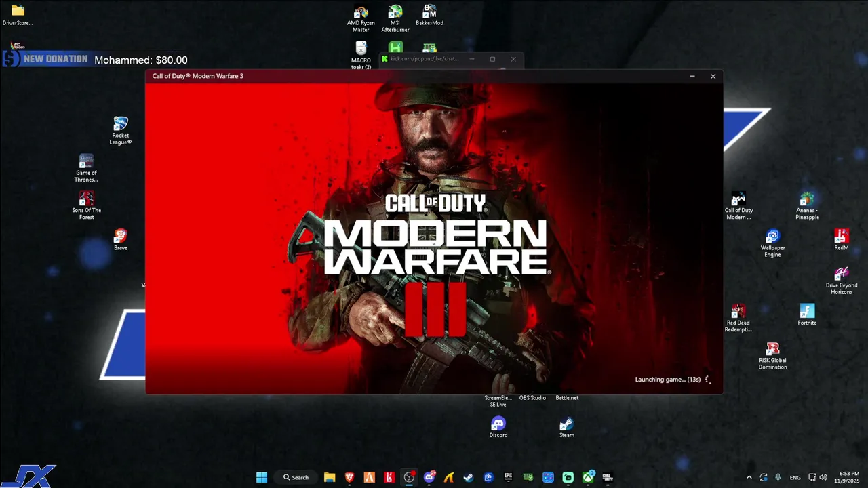This screenshot has width=868, height=488.
Task: Open the BakkesMod desktop shortcut
Action: coord(429,15)
